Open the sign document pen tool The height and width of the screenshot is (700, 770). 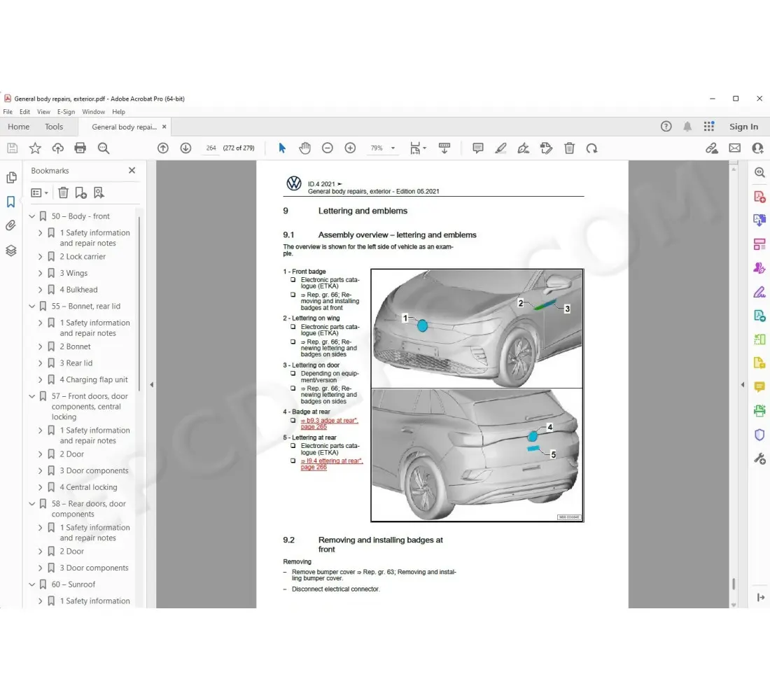pos(524,148)
